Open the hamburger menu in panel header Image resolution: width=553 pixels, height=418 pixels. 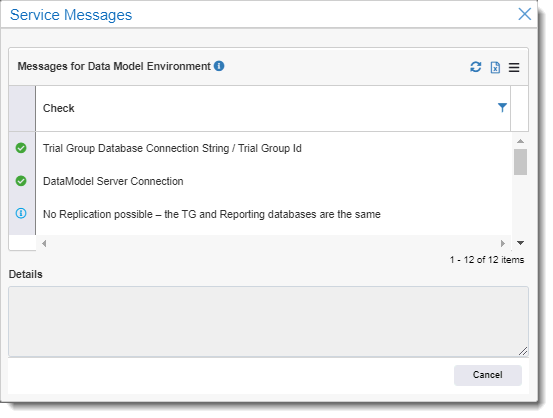click(514, 67)
